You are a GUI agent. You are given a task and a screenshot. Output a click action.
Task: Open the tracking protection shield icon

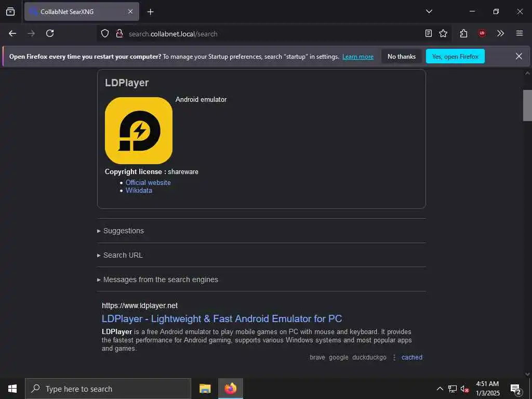coord(105,34)
